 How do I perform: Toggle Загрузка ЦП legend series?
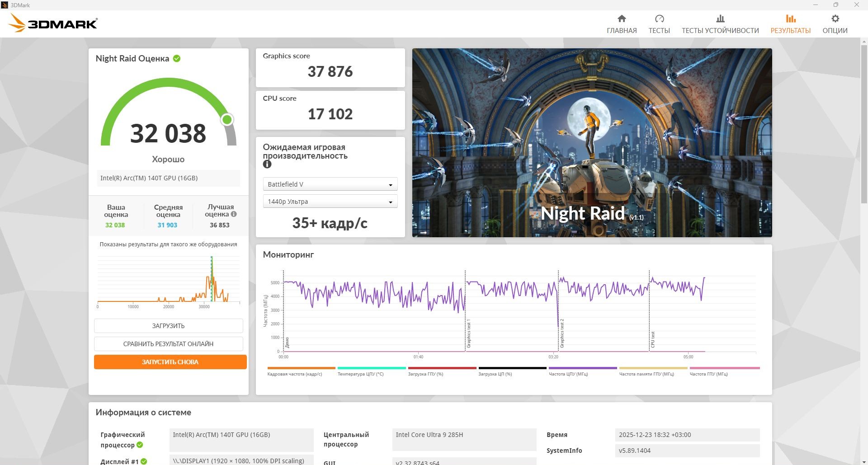(x=513, y=371)
